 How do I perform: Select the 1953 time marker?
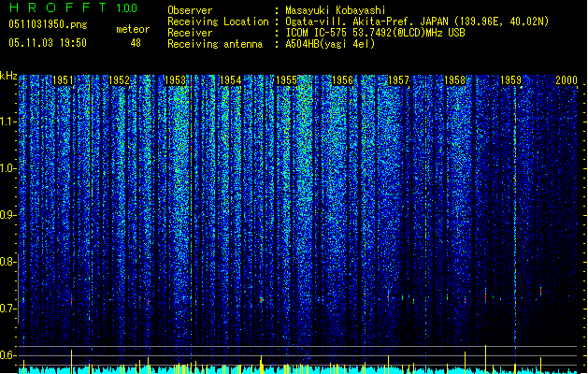[x=175, y=80]
